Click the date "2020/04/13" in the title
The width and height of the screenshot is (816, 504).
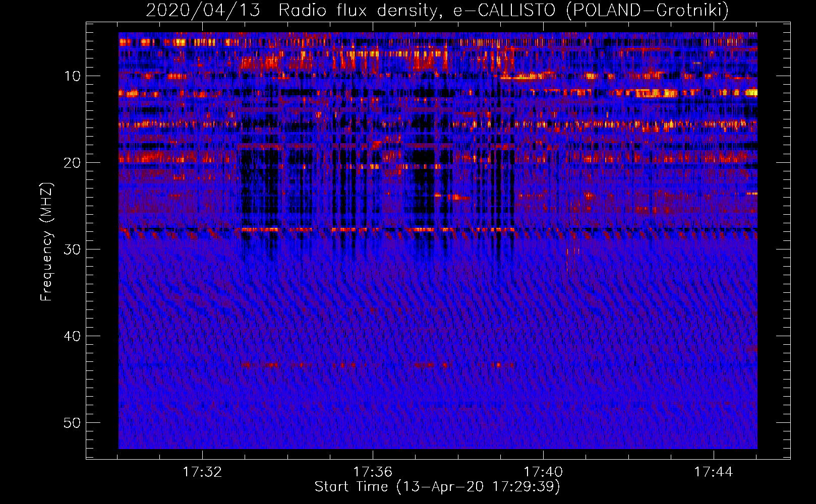coord(203,10)
